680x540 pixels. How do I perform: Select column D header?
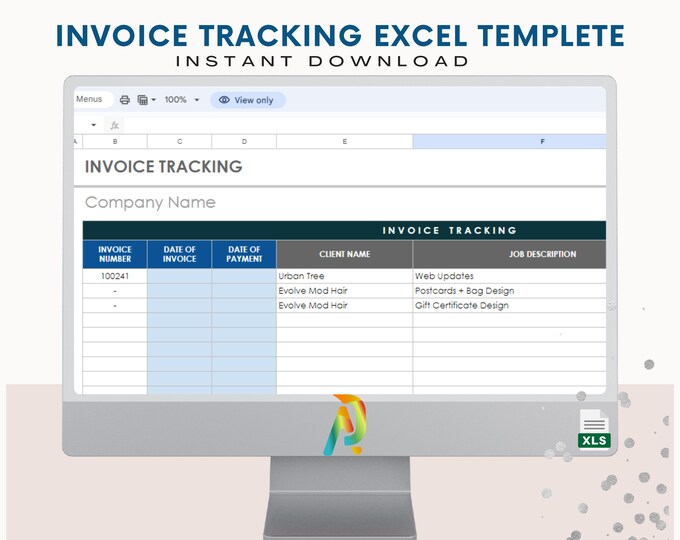pos(244,141)
